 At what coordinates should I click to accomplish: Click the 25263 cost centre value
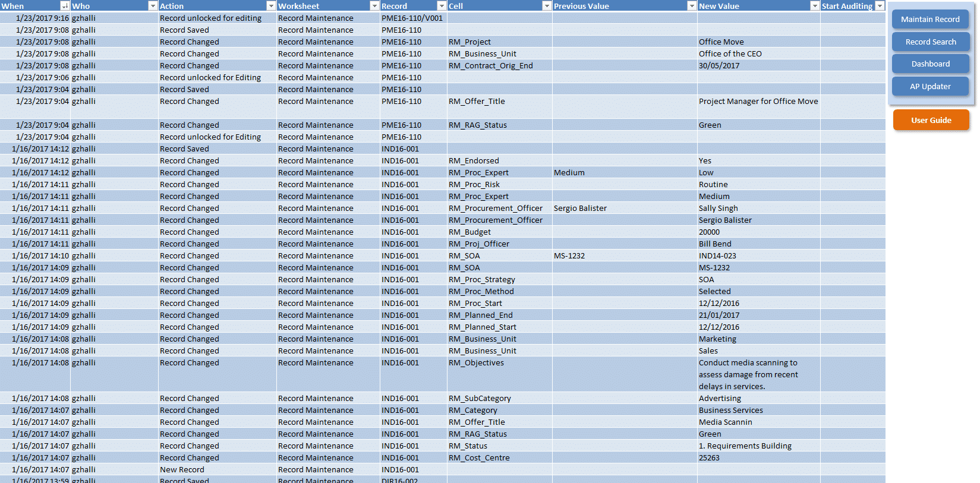[759, 457]
